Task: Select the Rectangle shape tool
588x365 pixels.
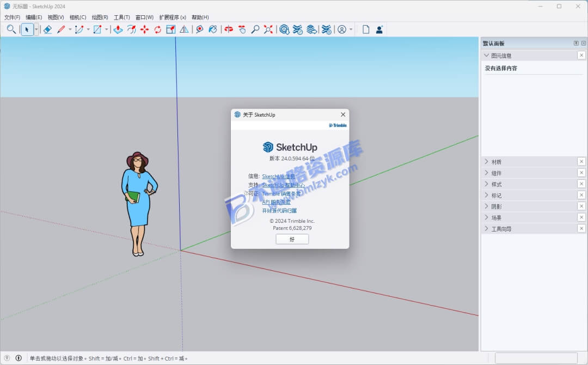Action: coord(97,29)
